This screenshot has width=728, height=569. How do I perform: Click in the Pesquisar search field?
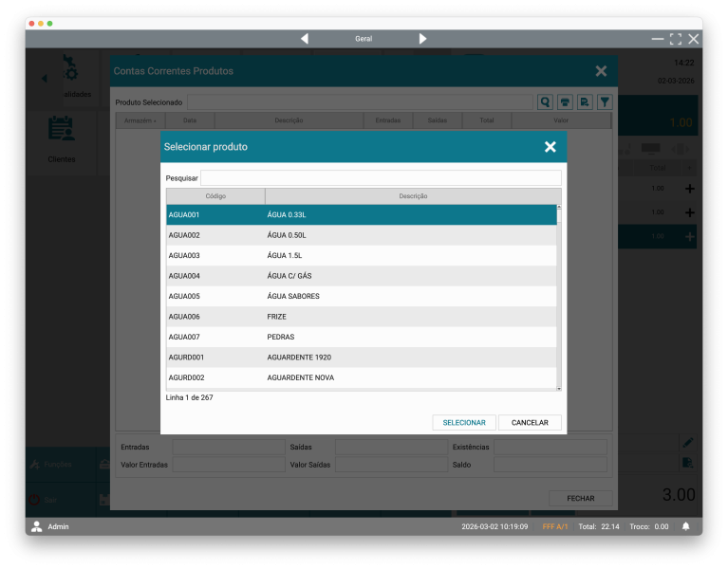pyautogui.click(x=380, y=178)
